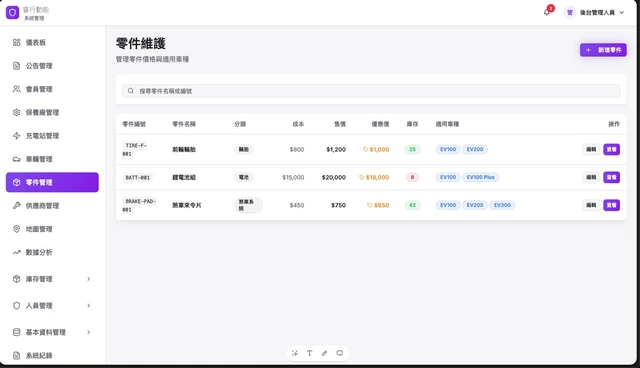Click the magnifier icon in the search box

[x=131, y=91]
